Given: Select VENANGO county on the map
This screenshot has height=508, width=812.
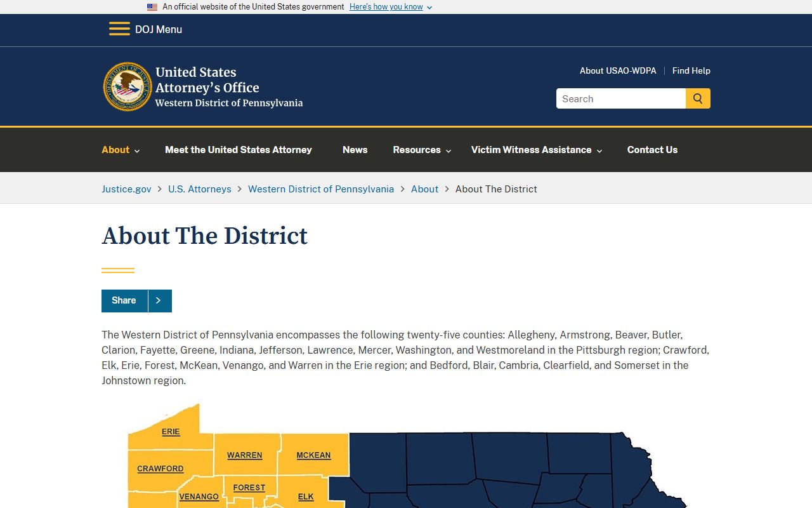Looking at the screenshot, I should [x=199, y=497].
